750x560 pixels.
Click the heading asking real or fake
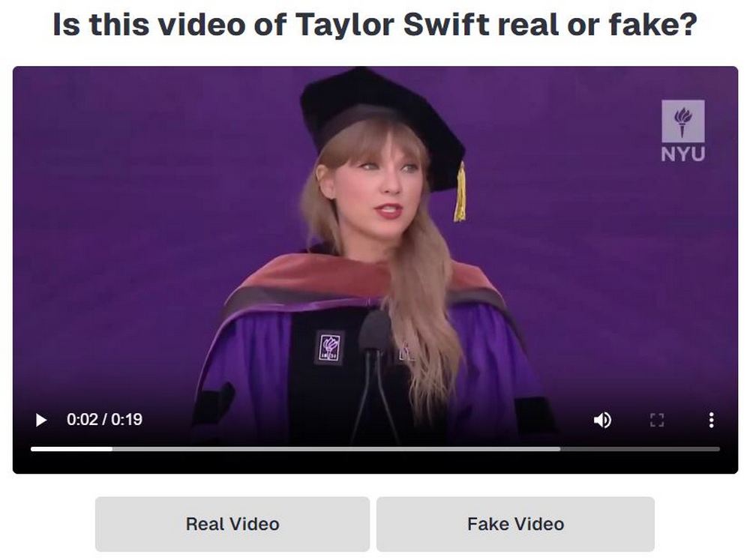pos(375,25)
